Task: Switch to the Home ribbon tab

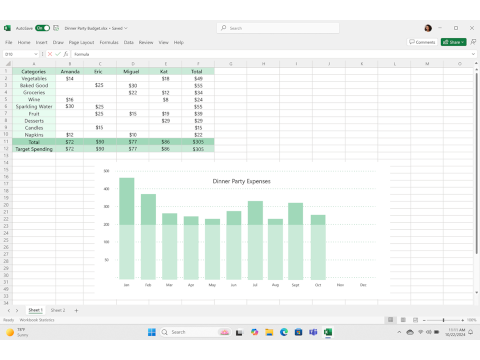Action: coord(24,42)
